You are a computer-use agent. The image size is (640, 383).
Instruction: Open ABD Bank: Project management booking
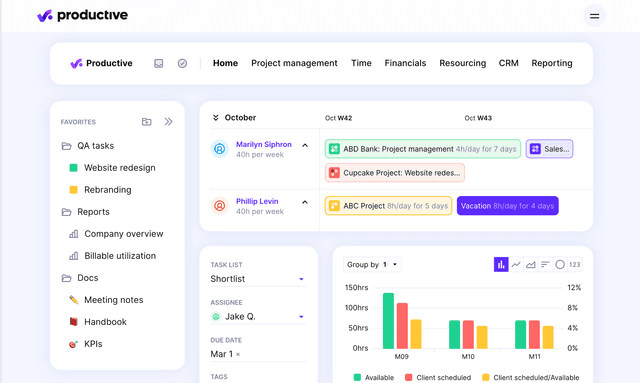coord(422,149)
